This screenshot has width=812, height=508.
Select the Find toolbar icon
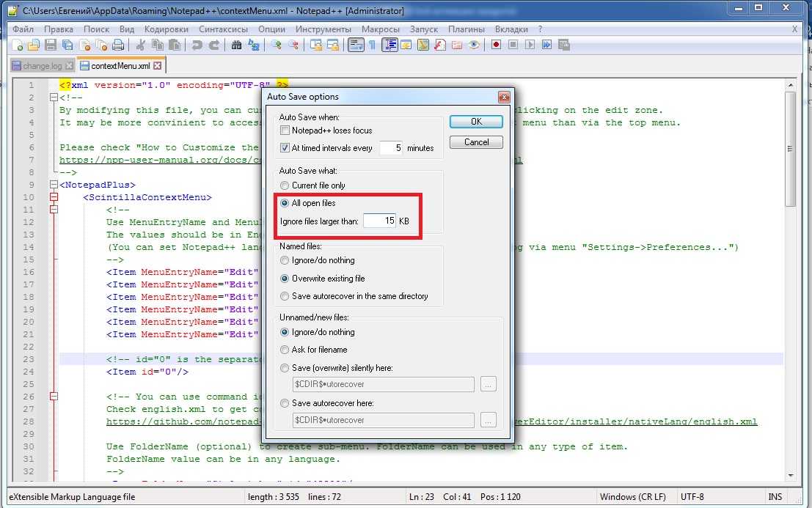pyautogui.click(x=235, y=45)
